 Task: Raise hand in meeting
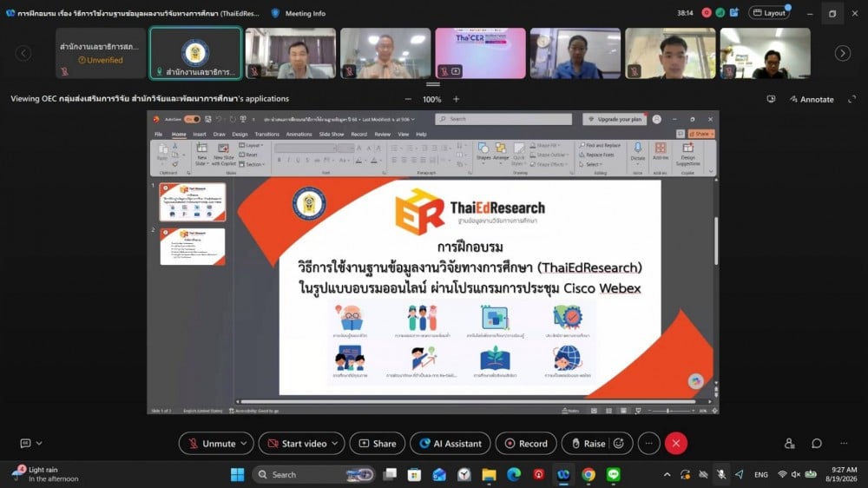[x=588, y=443]
